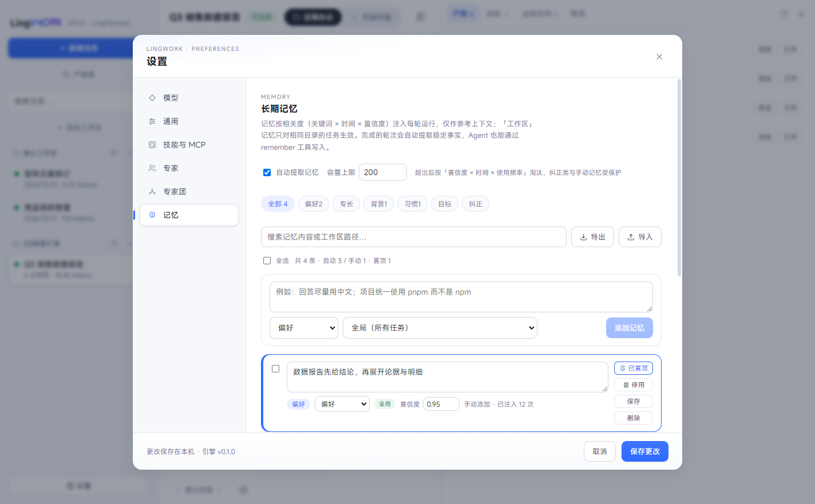This screenshot has width=815, height=504.
Task: Click the 置信度 field showing 0.95
Action: 441,404
